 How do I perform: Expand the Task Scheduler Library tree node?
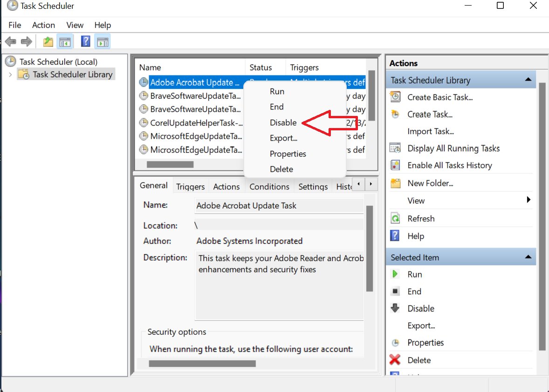(x=10, y=74)
